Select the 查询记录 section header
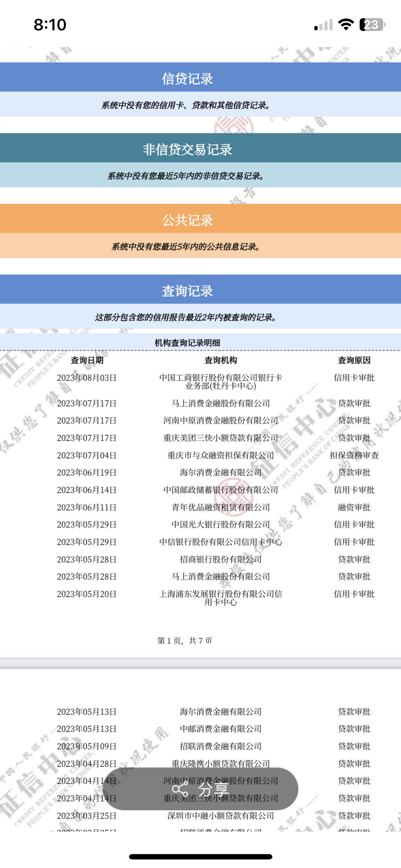Viewport: 401px width, 868px height. (x=200, y=289)
